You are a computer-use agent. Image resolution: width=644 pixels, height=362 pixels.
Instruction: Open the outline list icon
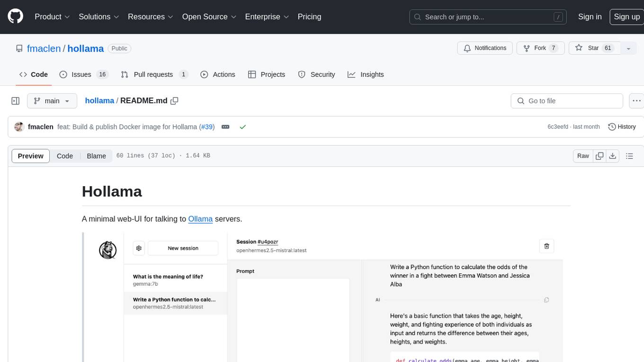click(629, 156)
